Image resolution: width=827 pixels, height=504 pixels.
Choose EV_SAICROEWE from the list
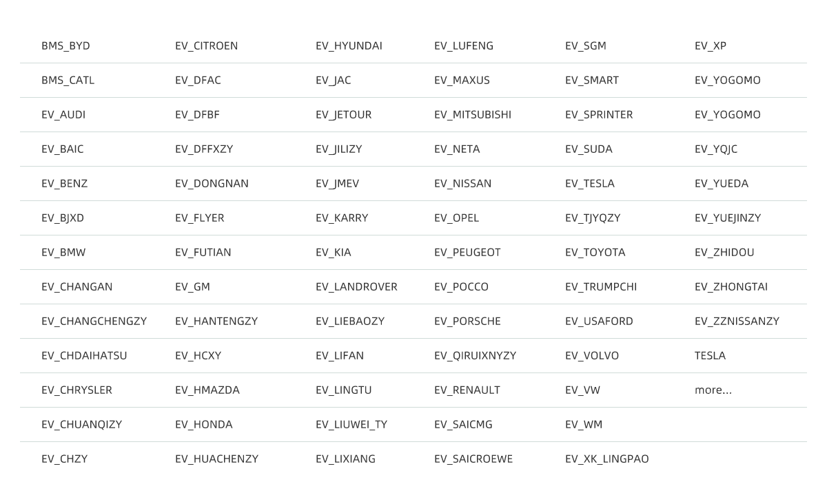tap(473, 459)
